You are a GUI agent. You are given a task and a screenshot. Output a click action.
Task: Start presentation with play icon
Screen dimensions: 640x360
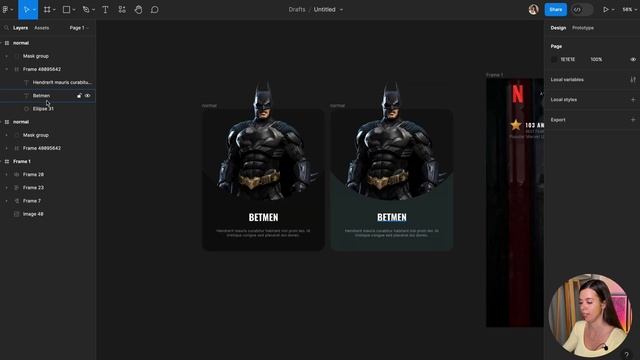[x=606, y=9]
